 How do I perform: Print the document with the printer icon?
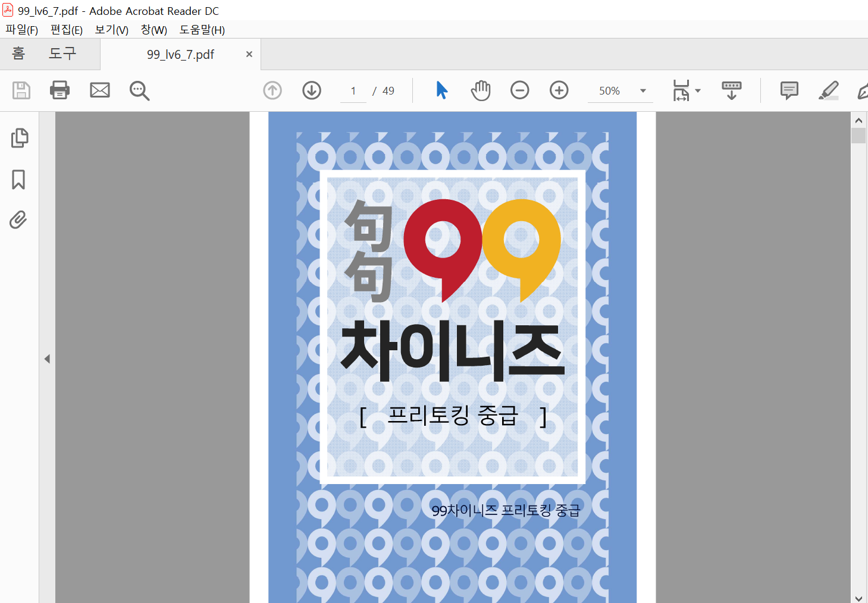pyautogui.click(x=59, y=90)
